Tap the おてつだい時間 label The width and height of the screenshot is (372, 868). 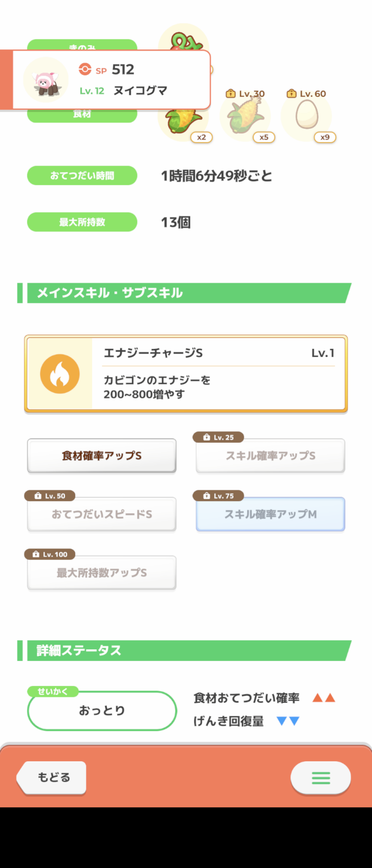click(x=82, y=175)
